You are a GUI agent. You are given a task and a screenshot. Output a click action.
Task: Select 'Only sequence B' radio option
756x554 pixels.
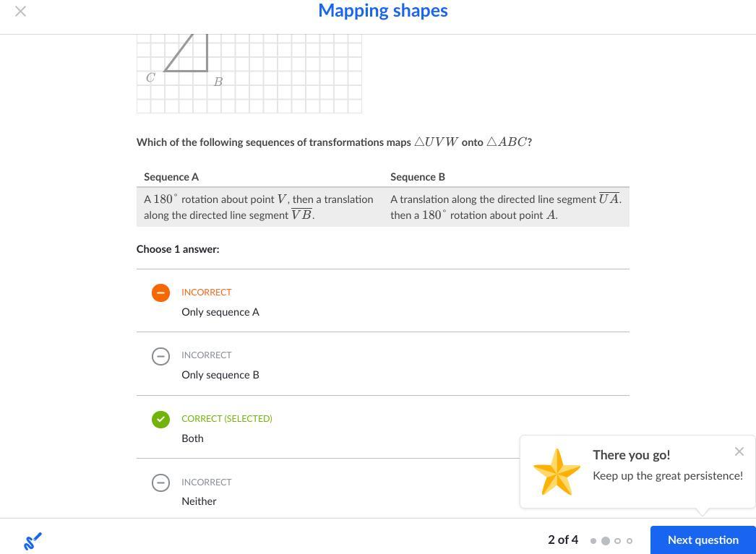(x=160, y=356)
